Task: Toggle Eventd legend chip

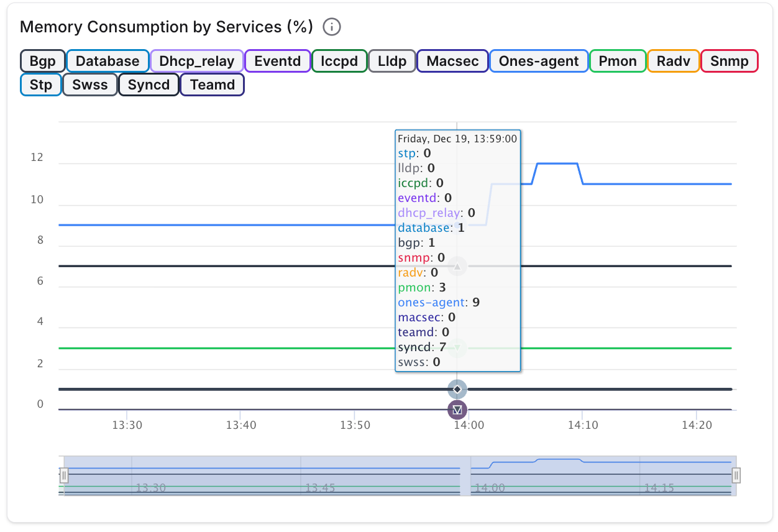Action: click(278, 62)
